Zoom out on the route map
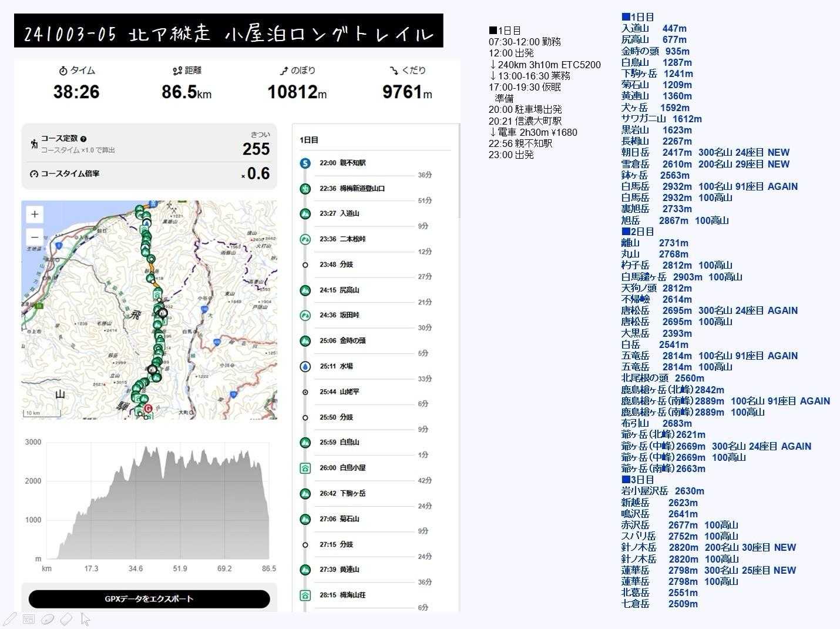840x629 pixels. pyautogui.click(x=35, y=237)
